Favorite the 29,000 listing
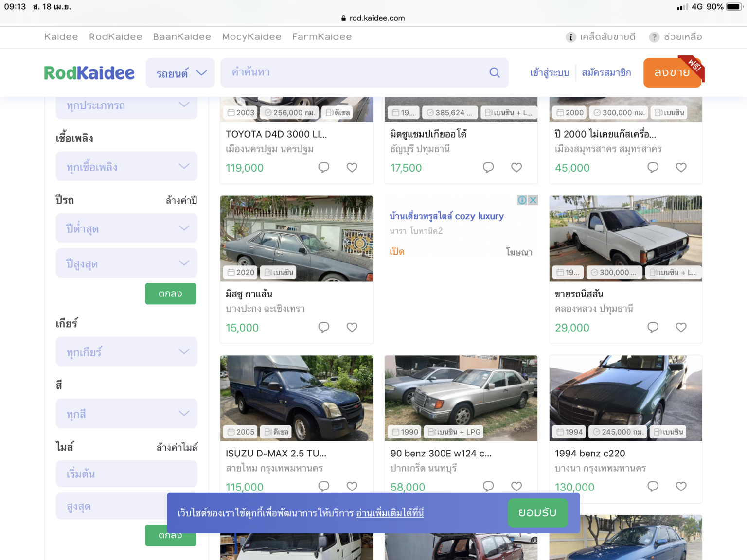The height and width of the screenshot is (560, 747). 681,327
